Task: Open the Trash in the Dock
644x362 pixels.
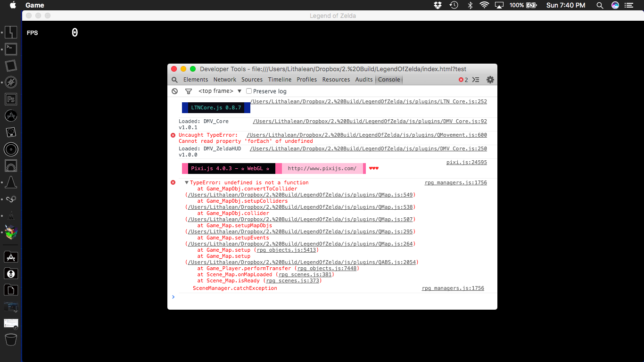Action: coord(11,339)
